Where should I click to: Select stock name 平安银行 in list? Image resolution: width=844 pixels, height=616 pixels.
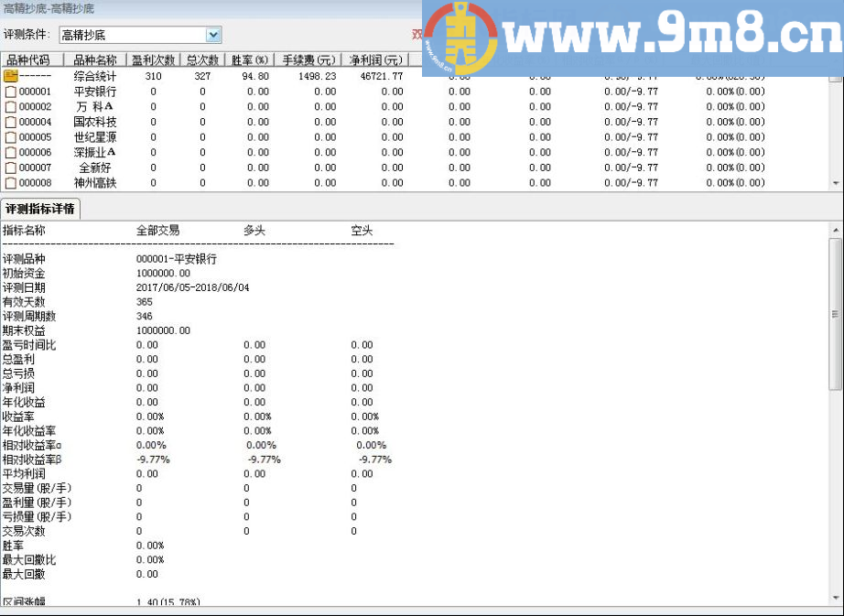click(94, 92)
